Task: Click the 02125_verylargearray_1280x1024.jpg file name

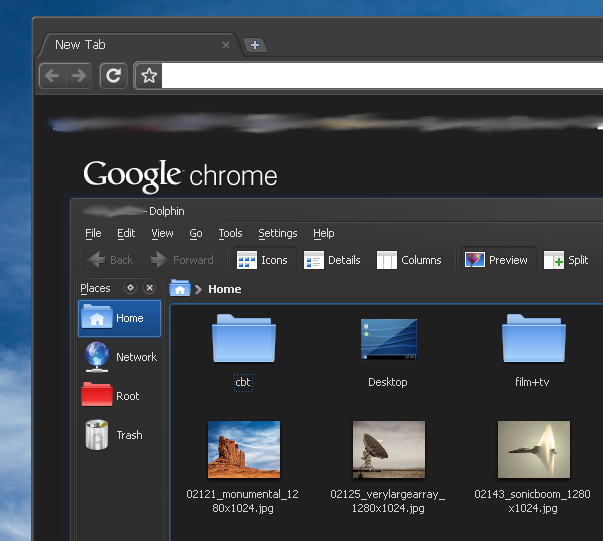Action: tap(388, 501)
